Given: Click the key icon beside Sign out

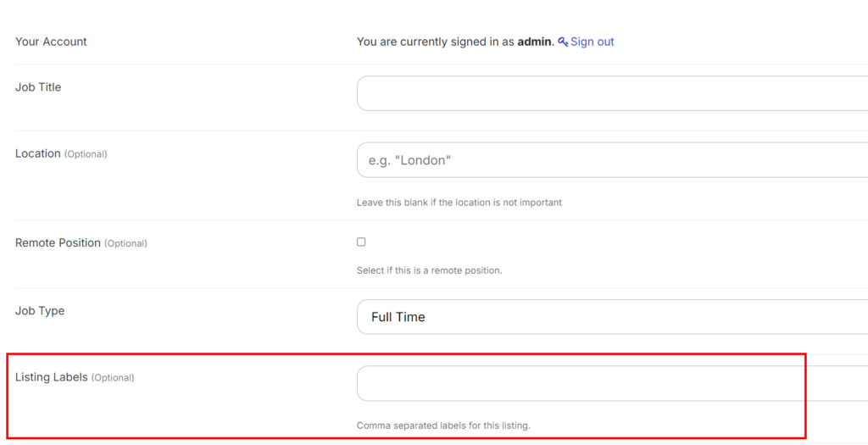Looking at the screenshot, I should click(x=563, y=42).
